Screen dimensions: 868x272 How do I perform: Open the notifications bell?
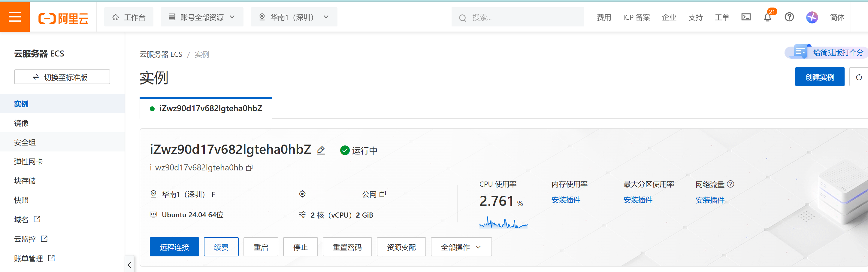767,17
